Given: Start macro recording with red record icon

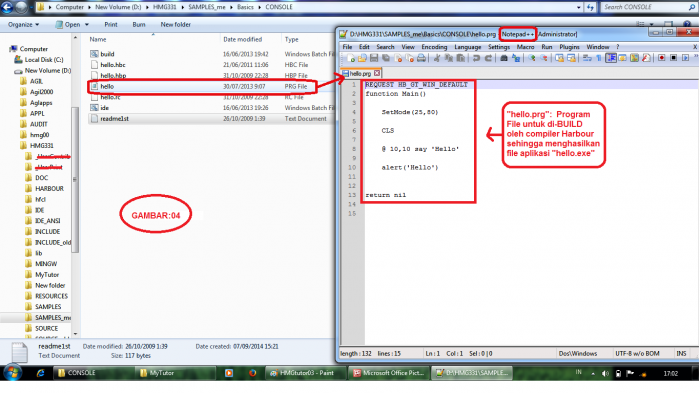Looking at the screenshot, I should 662,58.
